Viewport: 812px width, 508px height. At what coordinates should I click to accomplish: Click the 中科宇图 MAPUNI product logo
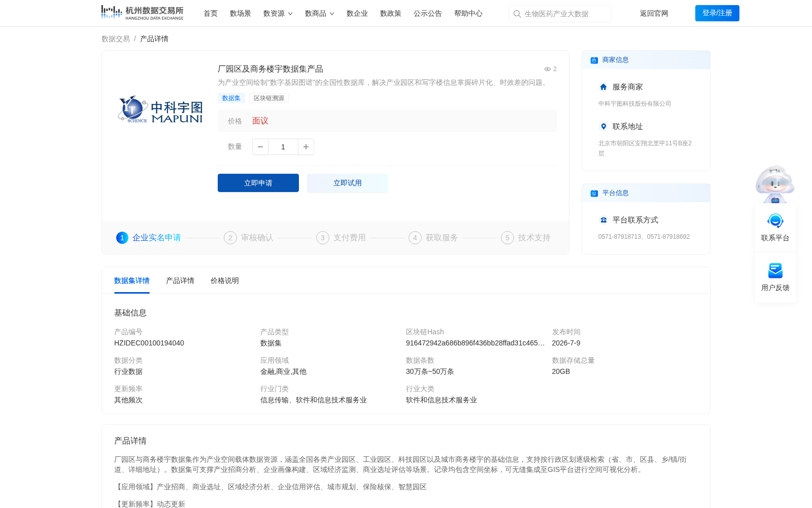[x=160, y=110]
